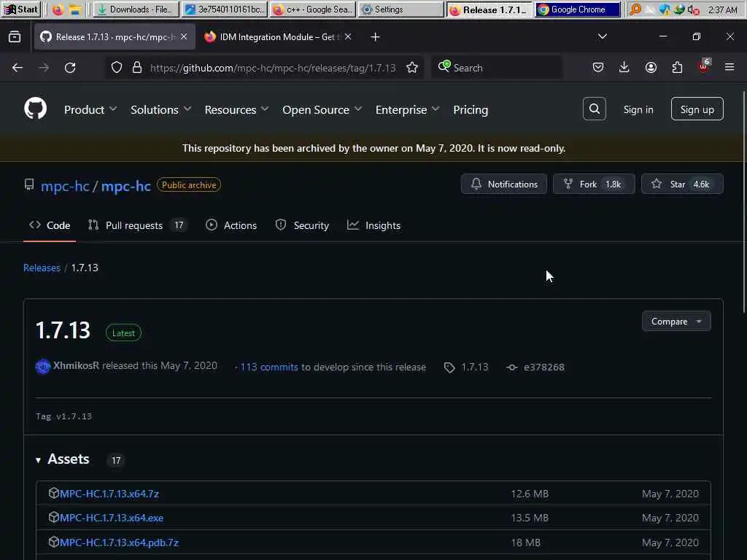Click the tag icon beside 1.7.13

click(x=449, y=367)
